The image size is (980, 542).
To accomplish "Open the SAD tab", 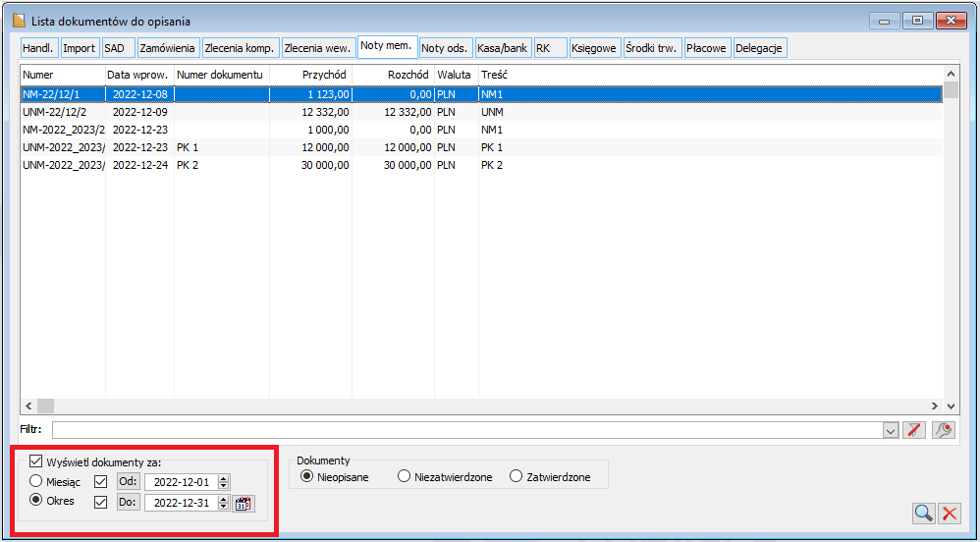I will click(118, 48).
